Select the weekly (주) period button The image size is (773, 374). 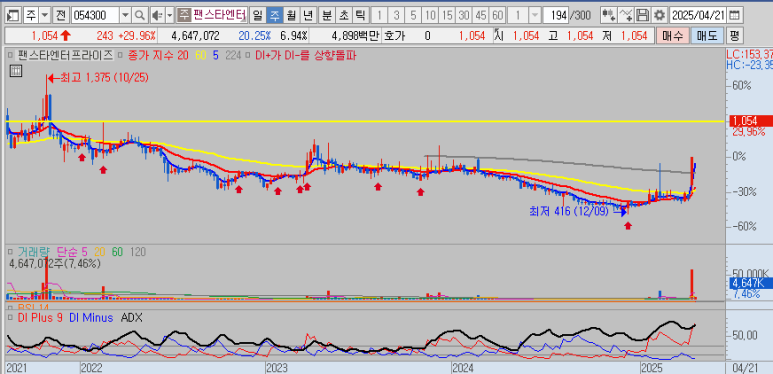274,16
